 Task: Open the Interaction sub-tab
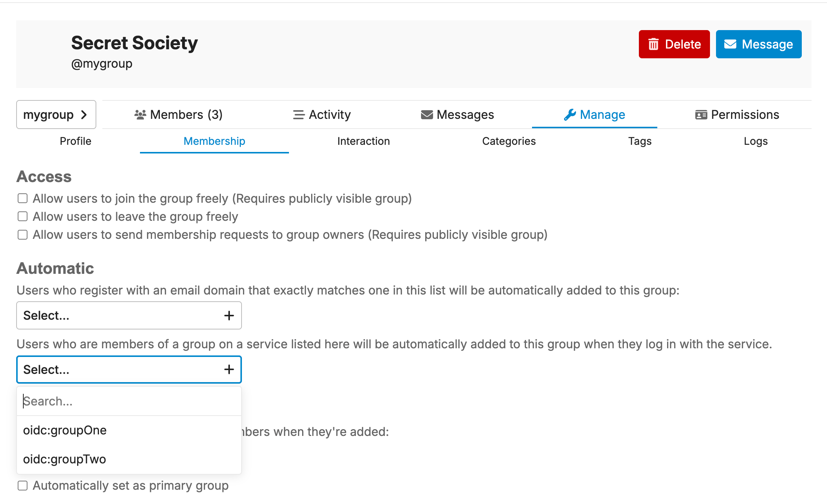coord(363,141)
